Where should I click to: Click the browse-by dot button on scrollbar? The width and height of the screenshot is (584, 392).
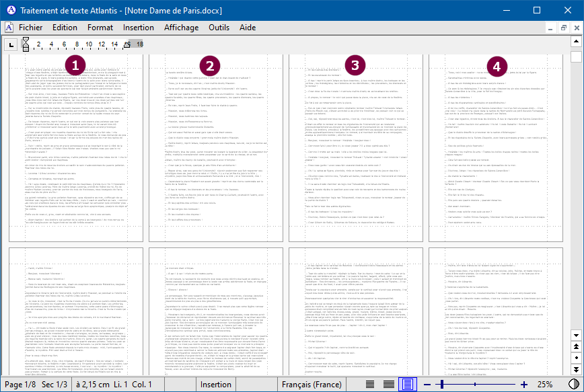point(576,358)
